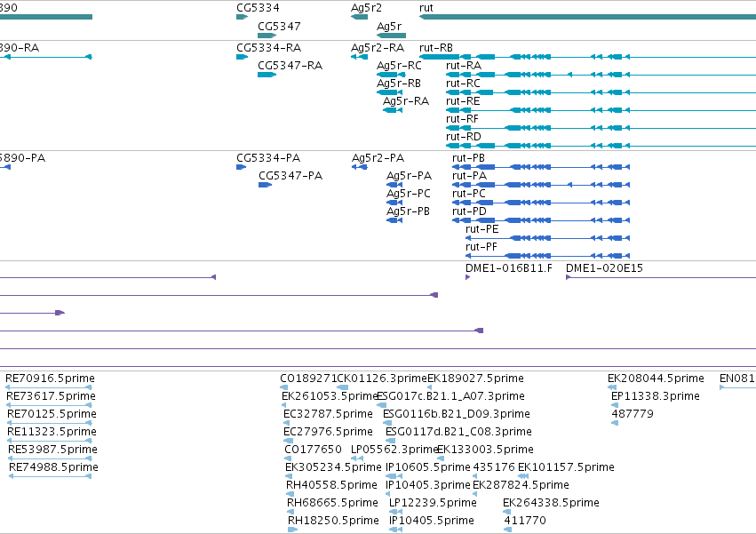Click the EK101157.5prime EST label
The width and height of the screenshot is (756, 534).
(x=566, y=467)
